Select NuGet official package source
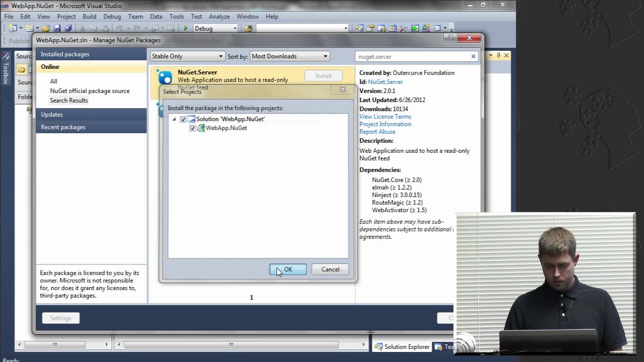The height and width of the screenshot is (362, 644). (90, 91)
